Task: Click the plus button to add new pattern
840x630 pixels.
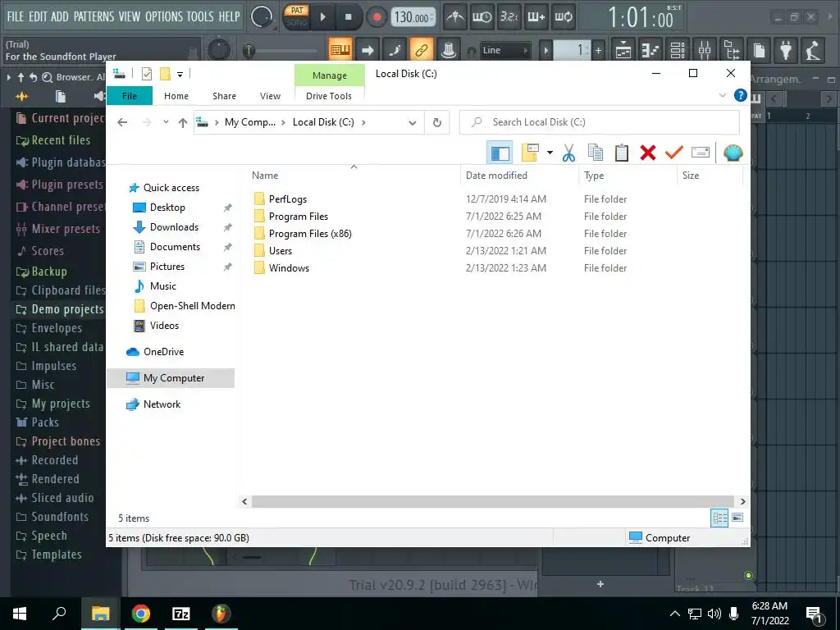Action: 598,50
